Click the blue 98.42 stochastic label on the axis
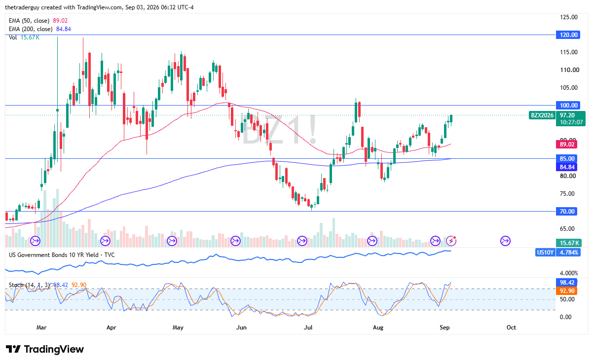The height and width of the screenshot is (364, 593). point(566,283)
